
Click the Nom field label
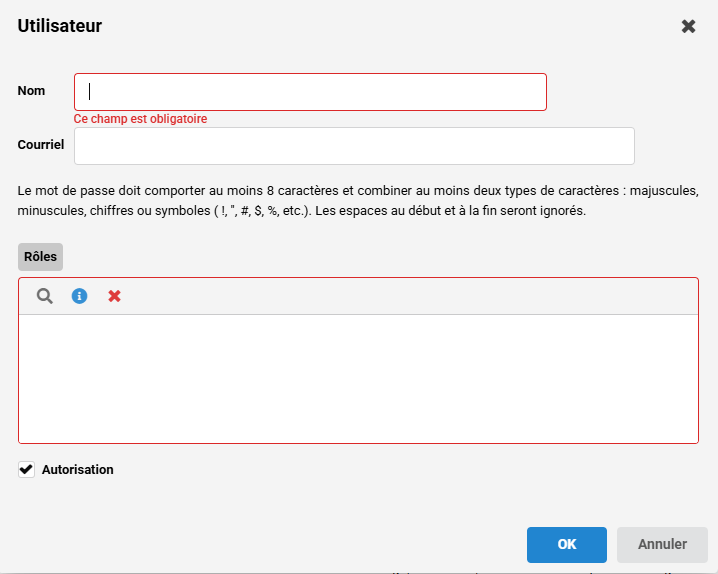[x=32, y=91]
